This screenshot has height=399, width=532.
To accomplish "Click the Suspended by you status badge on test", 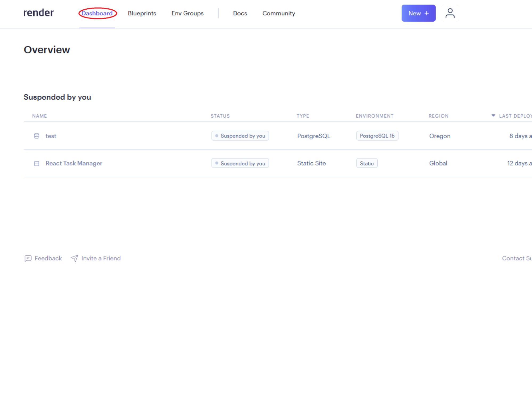I will pos(240,136).
